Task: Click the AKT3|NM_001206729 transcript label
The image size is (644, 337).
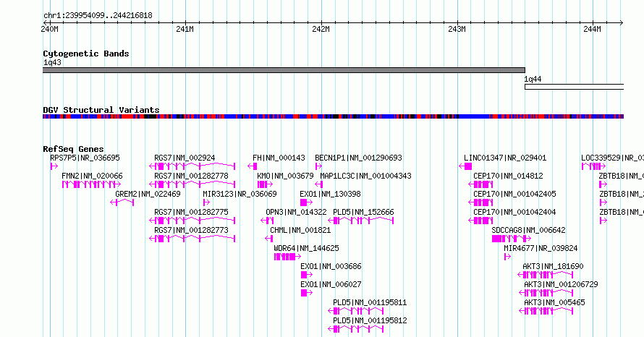Action: pos(561,284)
